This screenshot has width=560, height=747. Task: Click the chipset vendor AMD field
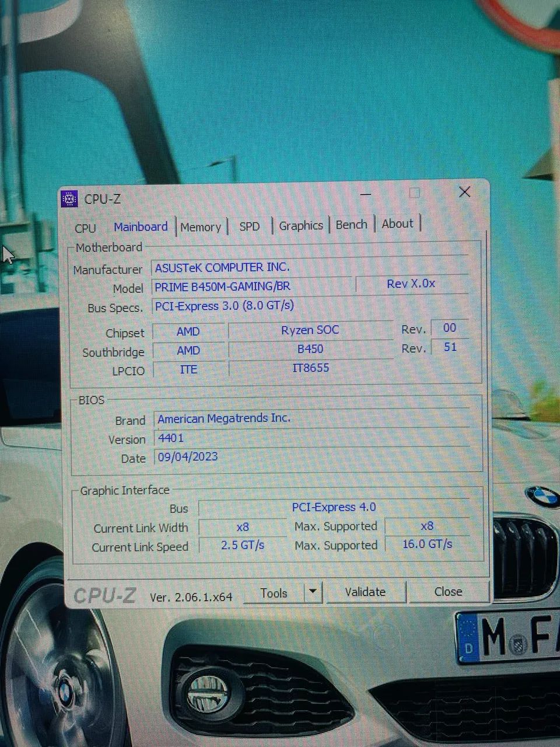[188, 331]
